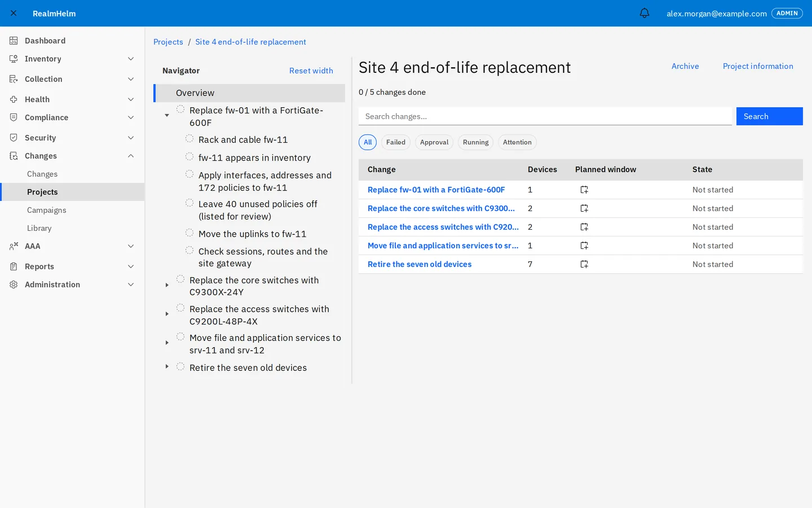Click the AAA sidebar icon
The height and width of the screenshot is (508, 812).
(x=14, y=246)
